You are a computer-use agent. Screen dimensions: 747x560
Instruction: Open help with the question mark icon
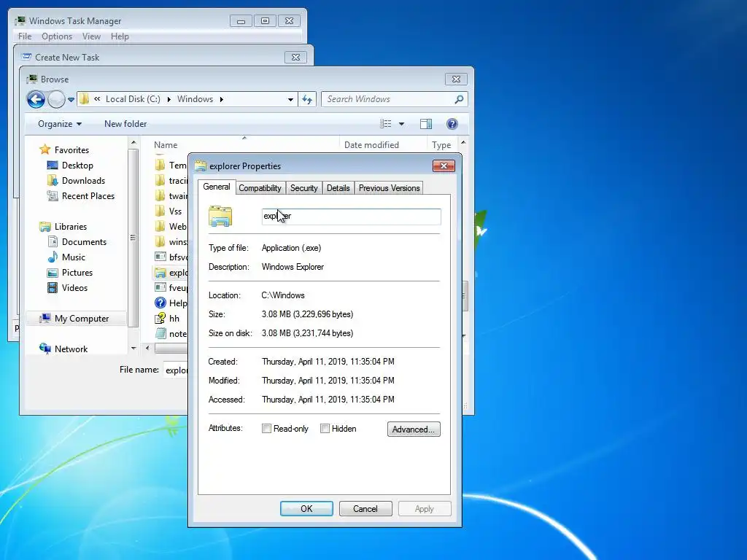[x=452, y=124]
